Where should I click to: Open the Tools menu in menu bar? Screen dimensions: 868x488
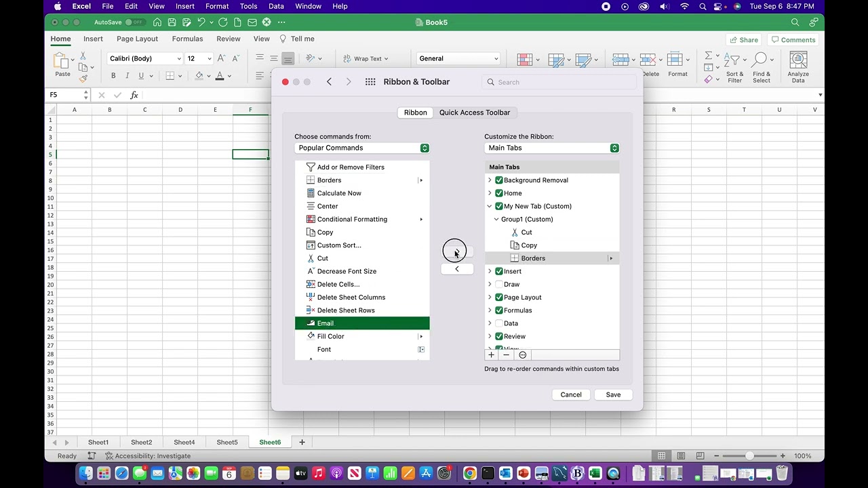248,6
